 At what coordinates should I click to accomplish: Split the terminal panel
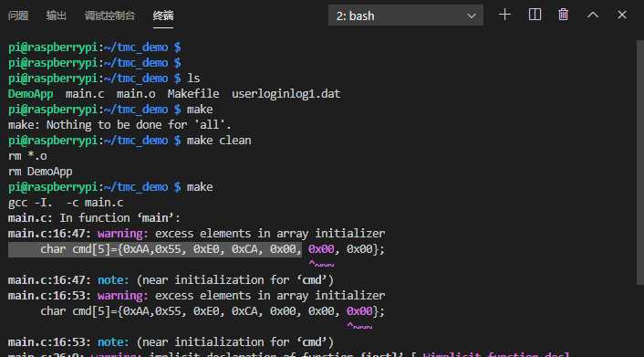pyautogui.click(x=535, y=16)
